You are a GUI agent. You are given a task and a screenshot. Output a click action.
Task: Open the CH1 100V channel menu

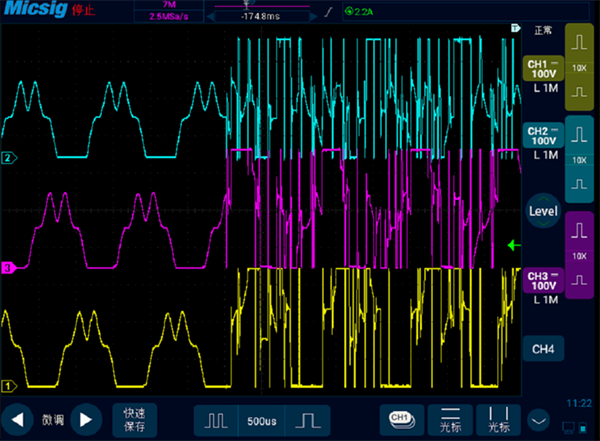543,75
